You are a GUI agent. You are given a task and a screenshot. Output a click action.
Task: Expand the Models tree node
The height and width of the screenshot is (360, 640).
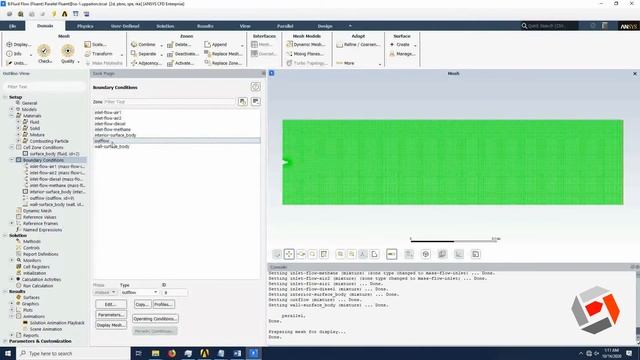(12, 109)
